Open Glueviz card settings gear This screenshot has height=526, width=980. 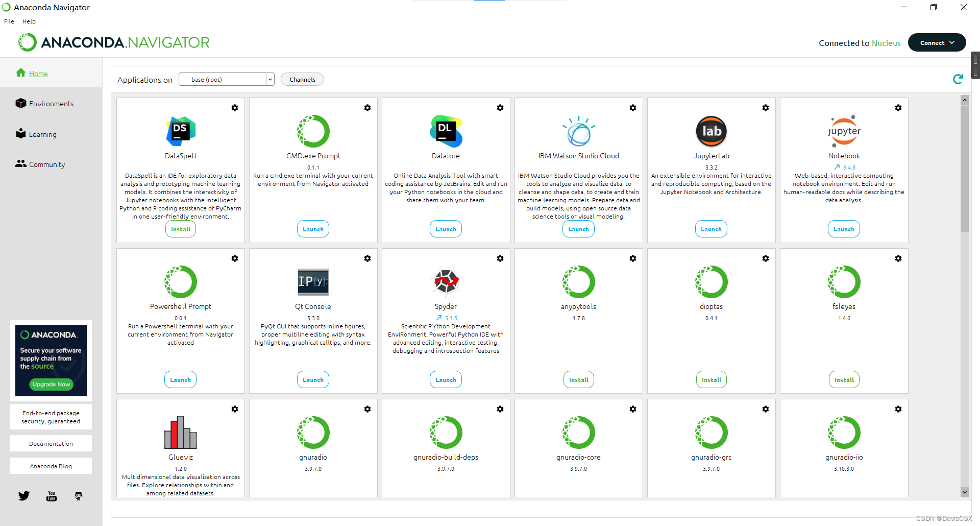point(235,409)
